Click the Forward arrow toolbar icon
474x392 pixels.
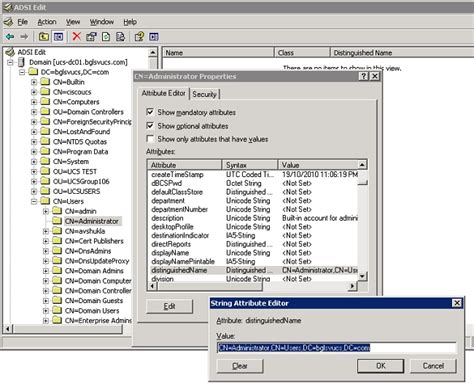(x=24, y=37)
